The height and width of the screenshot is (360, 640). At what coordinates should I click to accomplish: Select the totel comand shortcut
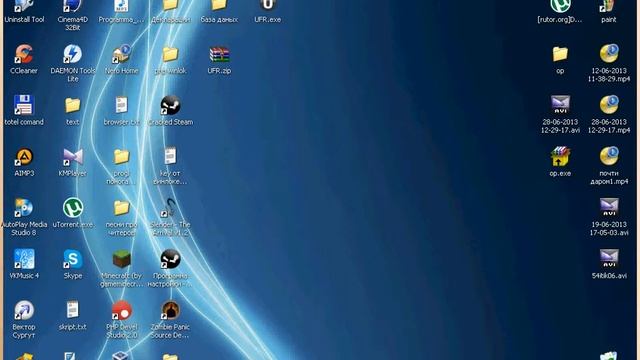coord(24,105)
